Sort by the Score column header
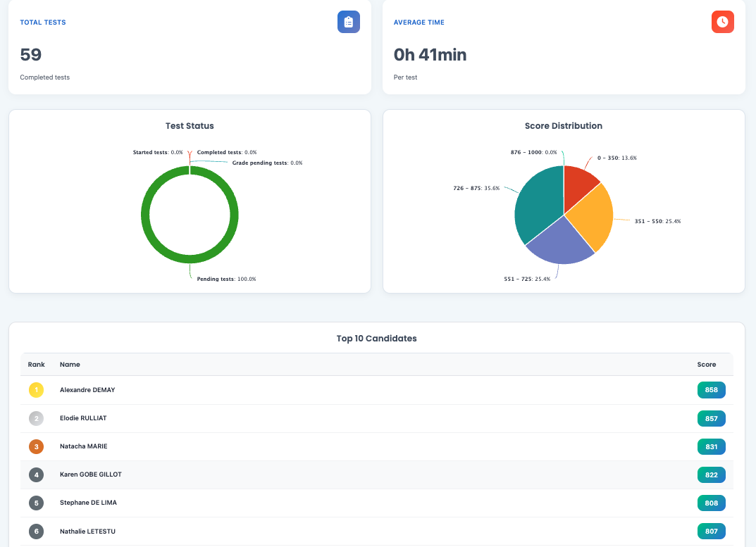 (708, 364)
